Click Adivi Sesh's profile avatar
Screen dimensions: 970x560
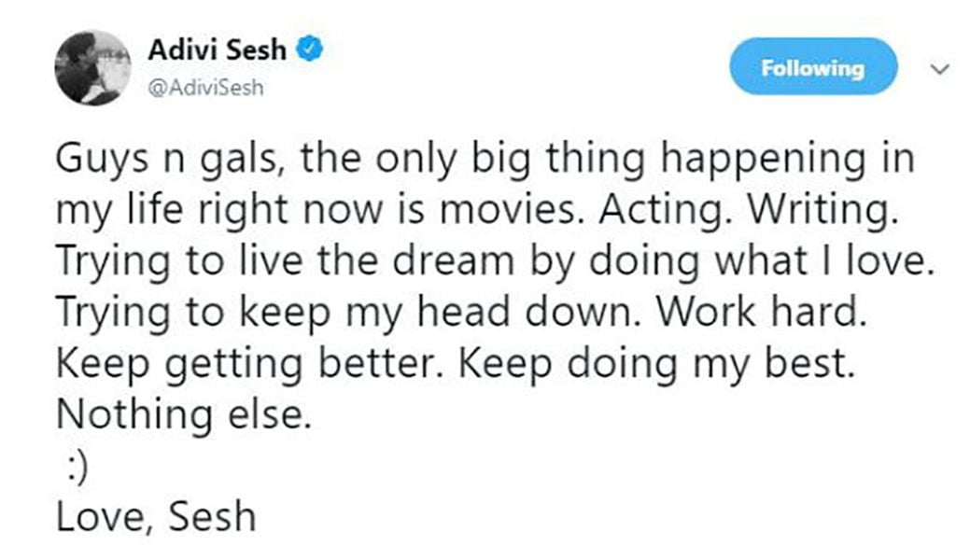point(91,67)
